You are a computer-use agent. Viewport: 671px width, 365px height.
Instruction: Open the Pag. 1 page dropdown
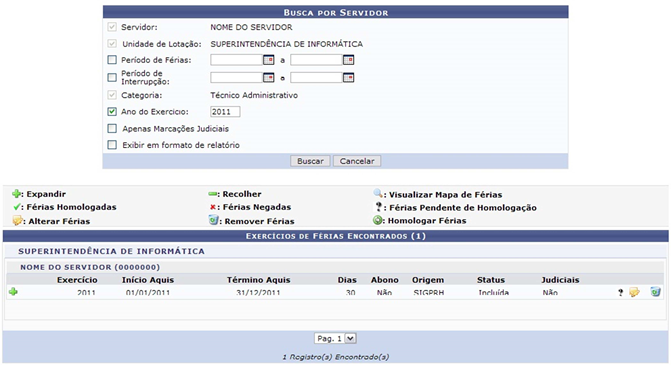tap(335, 338)
